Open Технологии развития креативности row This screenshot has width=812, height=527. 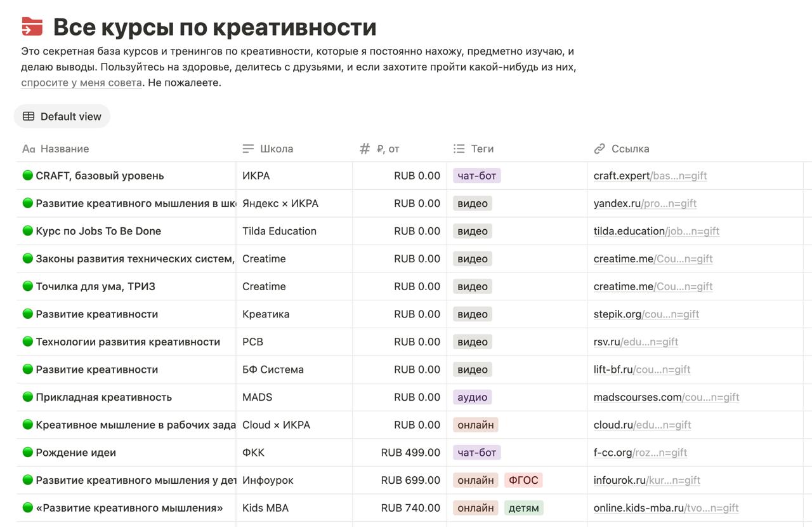coord(128,342)
